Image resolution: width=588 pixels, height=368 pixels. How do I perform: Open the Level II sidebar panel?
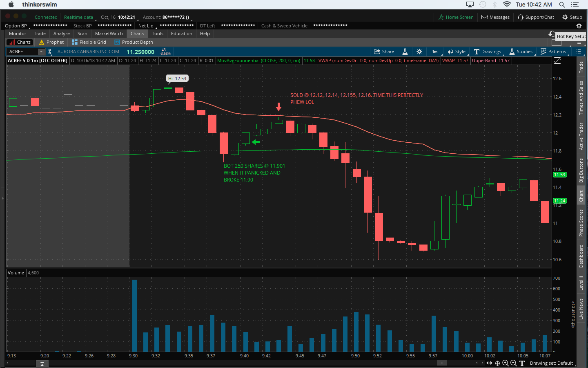tap(581, 283)
